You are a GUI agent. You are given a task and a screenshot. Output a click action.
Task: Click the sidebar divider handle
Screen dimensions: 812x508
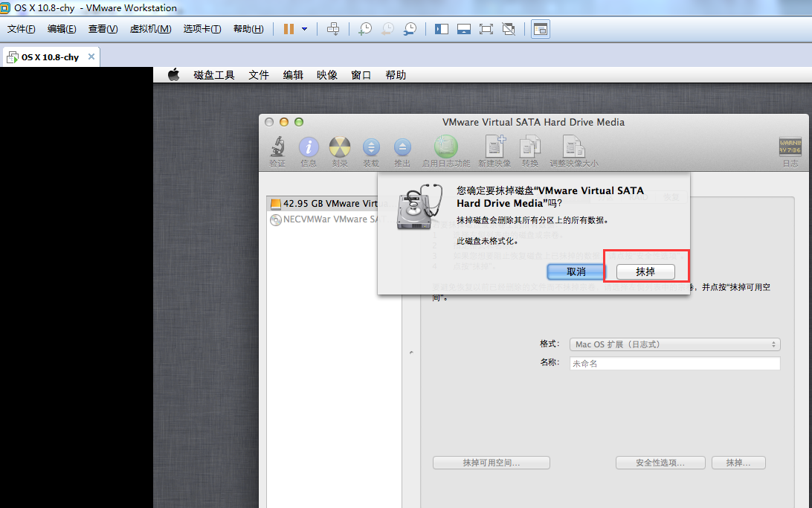(411, 353)
